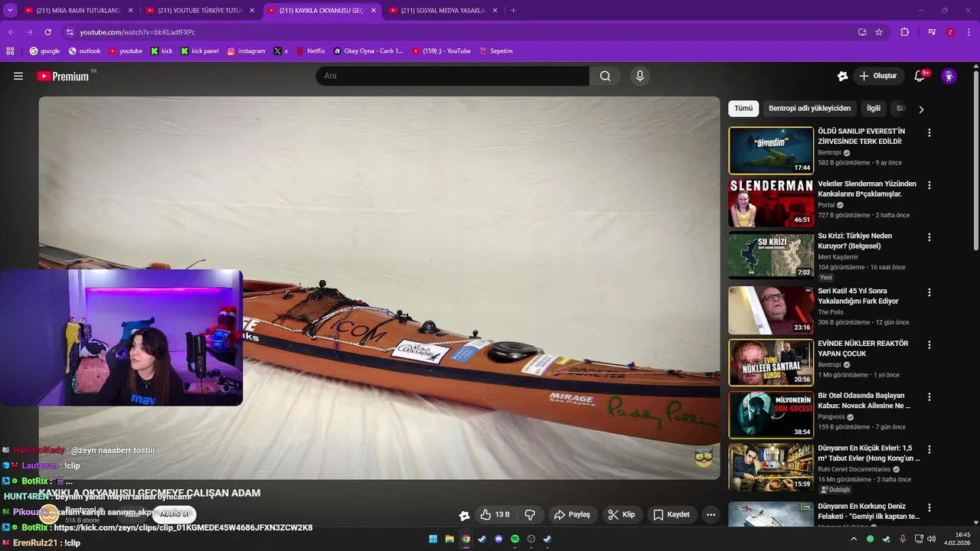Image resolution: width=980 pixels, height=551 pixels.
Task: Select Bentropi adlı yükleyiciden chip
Action: coord(809,109)
